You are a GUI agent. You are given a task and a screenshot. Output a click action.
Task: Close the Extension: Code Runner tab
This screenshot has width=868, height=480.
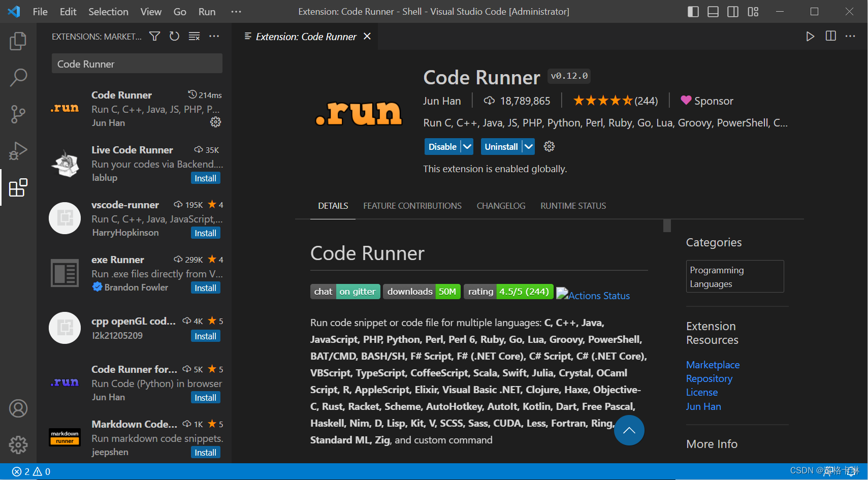coord(367,37)
